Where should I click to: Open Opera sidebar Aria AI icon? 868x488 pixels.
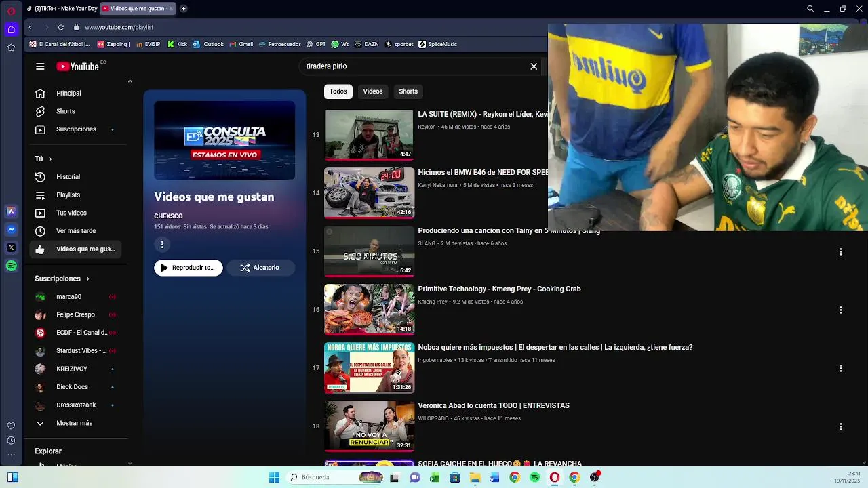11,211
